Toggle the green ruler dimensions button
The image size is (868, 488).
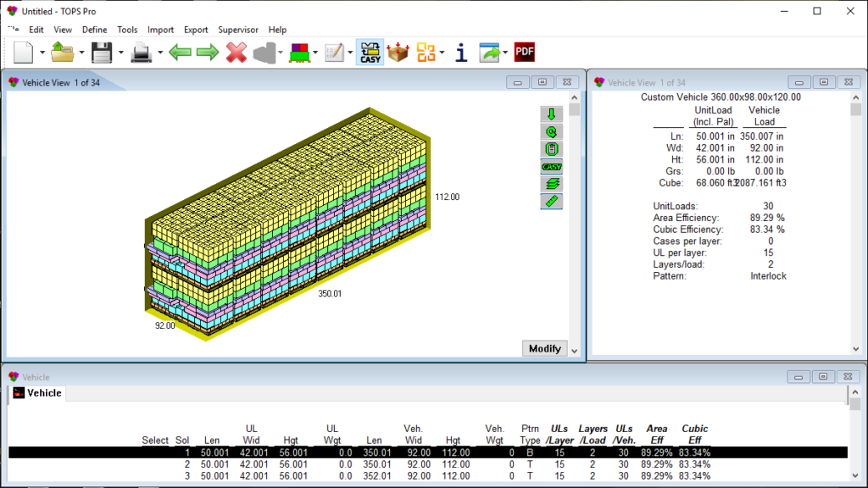(x=551, y=202)
